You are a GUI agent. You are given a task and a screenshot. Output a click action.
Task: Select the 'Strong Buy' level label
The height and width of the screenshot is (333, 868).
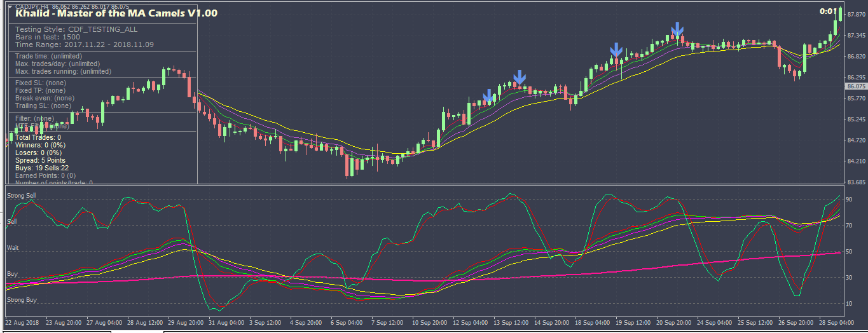pyautogui.click(x=22, y=299)
